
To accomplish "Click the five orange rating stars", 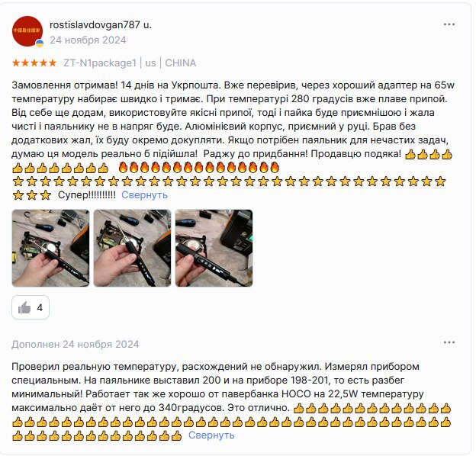I will pos(34,63).
